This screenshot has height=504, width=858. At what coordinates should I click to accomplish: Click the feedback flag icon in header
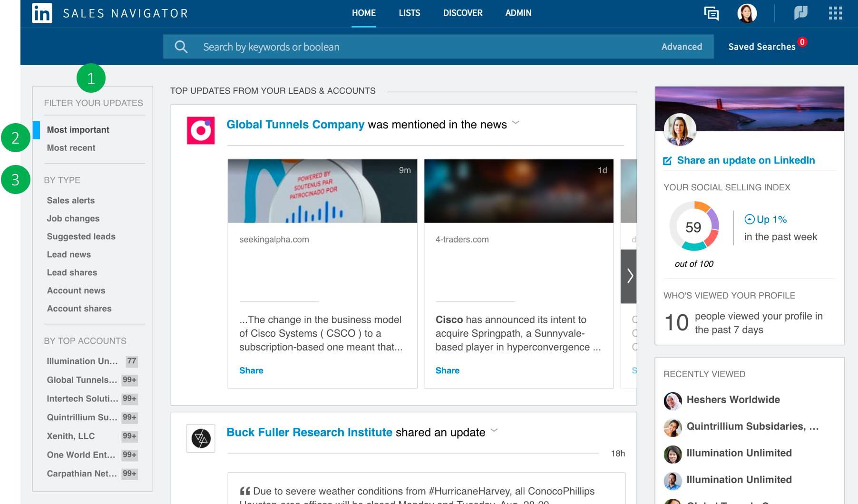[x=800, y=13]
